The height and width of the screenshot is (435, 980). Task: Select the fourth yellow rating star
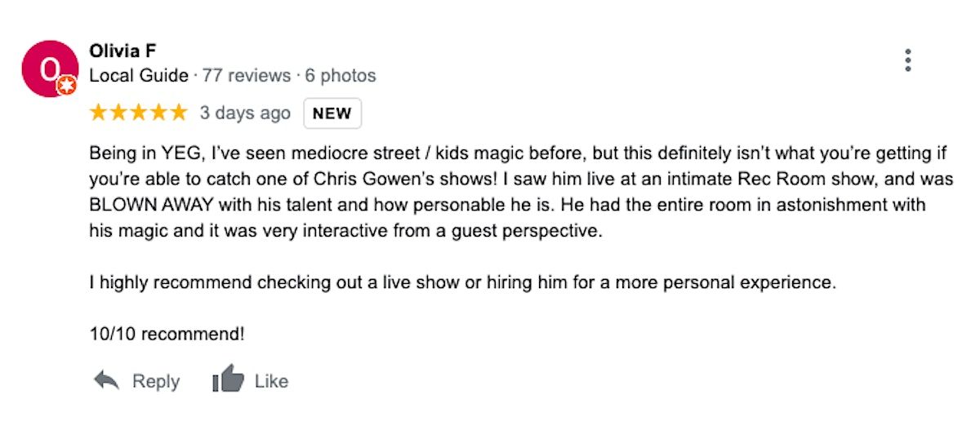[158, 113]
